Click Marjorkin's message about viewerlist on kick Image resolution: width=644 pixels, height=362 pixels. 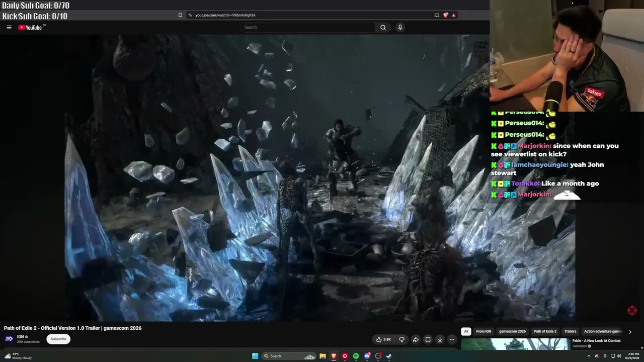coord(555,150)
